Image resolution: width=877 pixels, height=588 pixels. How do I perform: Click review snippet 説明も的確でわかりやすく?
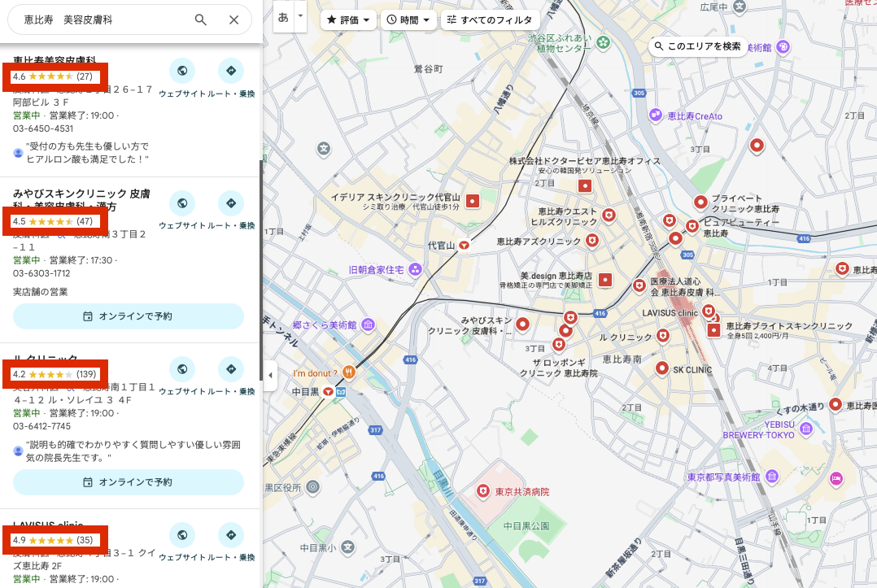(x=133, y=451)
